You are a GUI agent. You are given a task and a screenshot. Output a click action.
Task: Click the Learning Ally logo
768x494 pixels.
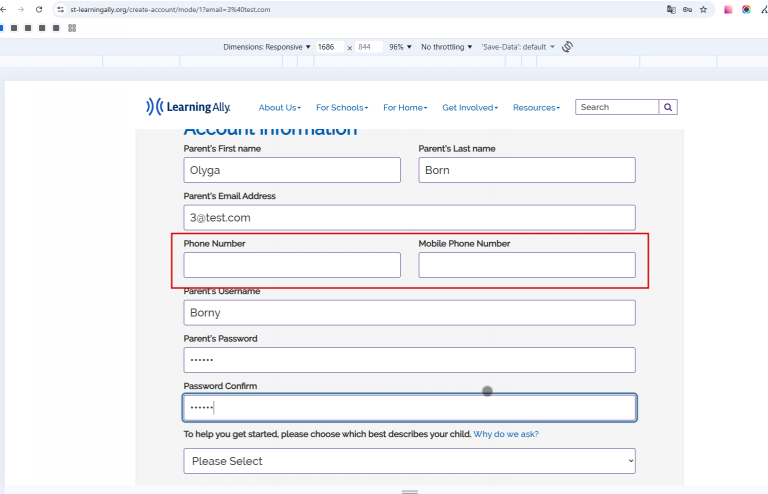[x=188, y=106]
